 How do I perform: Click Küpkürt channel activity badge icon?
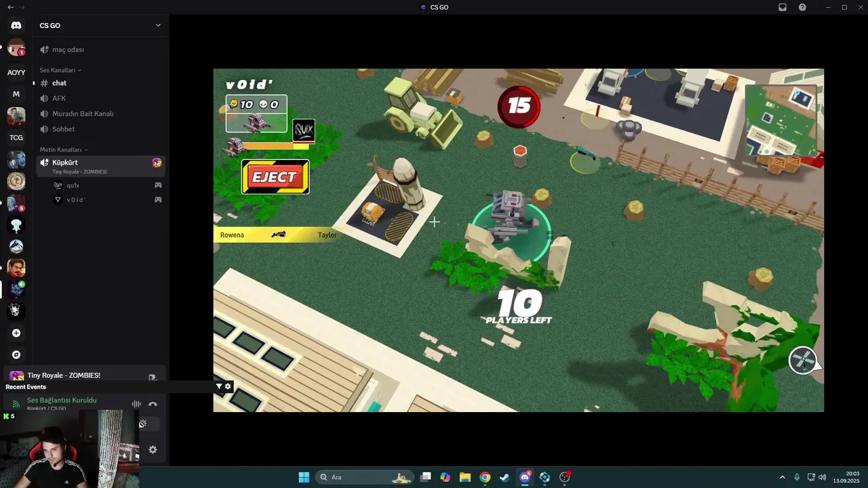pyautogui.click(x=157, y=163)
